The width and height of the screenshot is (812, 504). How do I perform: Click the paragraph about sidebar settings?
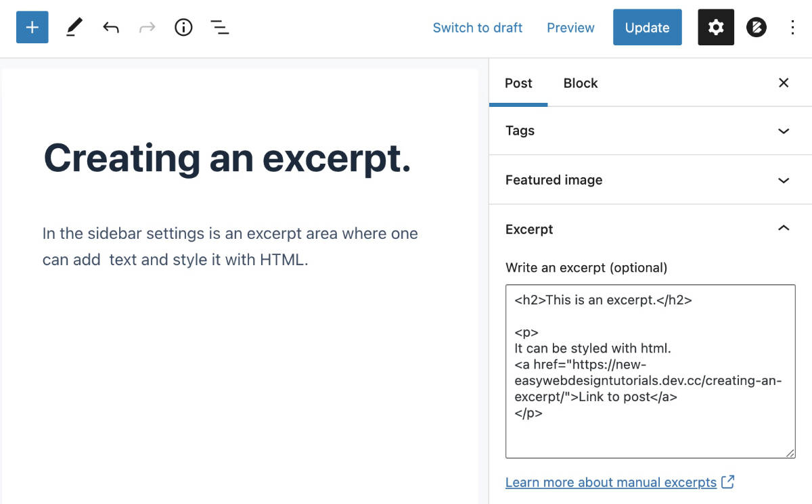point(230,246)
